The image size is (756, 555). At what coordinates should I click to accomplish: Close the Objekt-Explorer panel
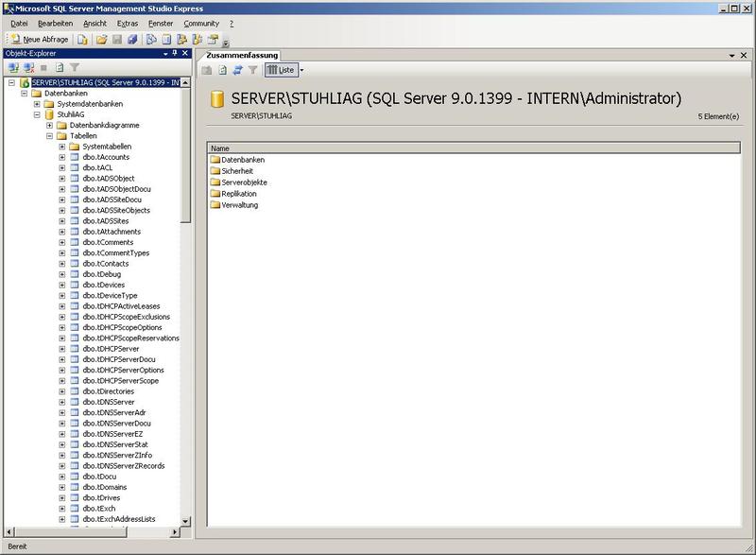pyautogui.click(x=184, y=53)
